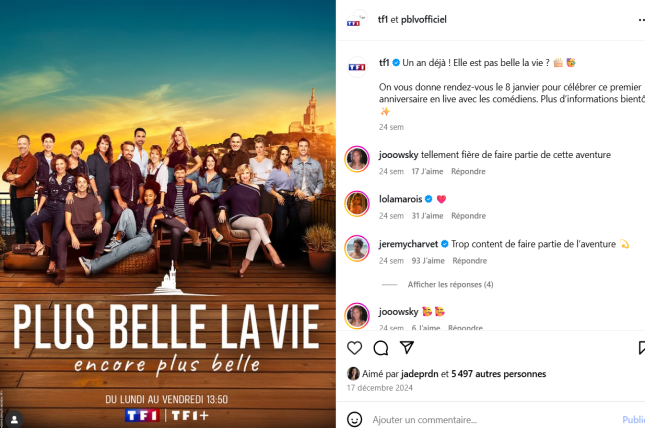Open the more options three-dot menu

(641, 19)
